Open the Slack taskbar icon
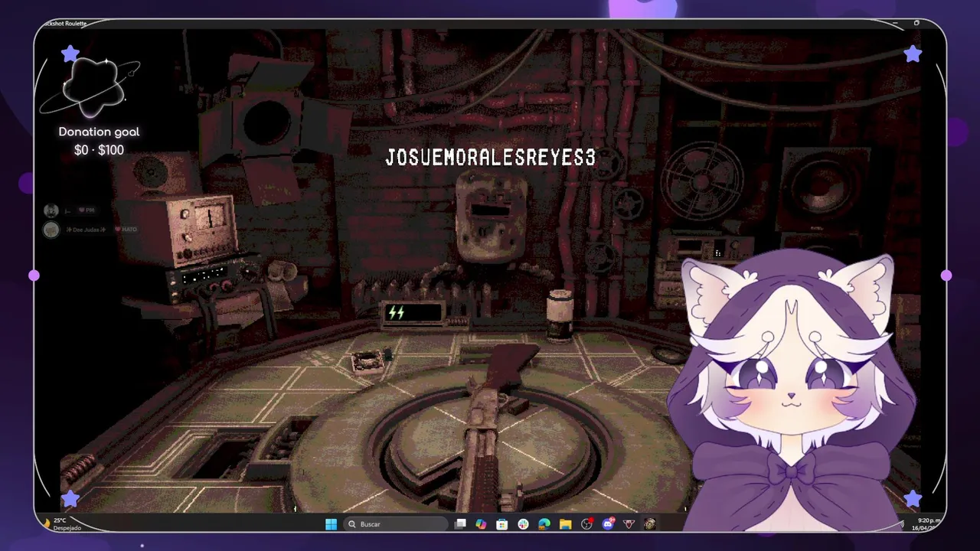This screenshot has width=980, height=551. [x=523, y=524]
